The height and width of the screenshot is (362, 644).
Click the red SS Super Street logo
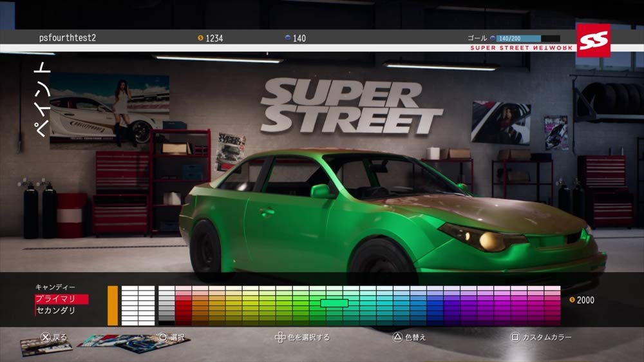(593, 41)
